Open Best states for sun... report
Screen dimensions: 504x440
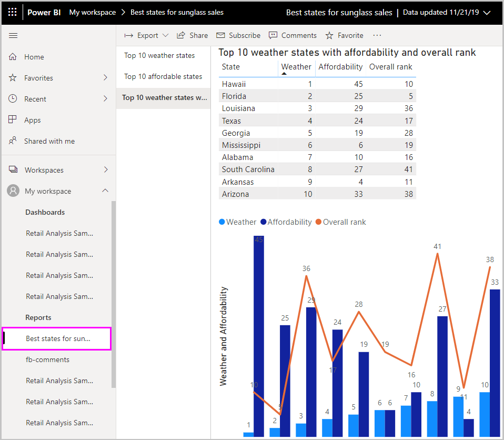(x=58, y=338)
